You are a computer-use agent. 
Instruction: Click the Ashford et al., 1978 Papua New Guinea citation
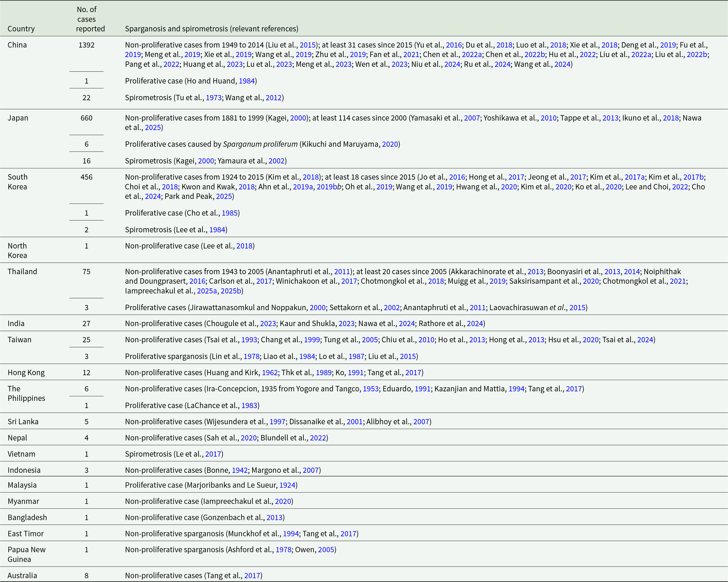(x=283, y=550)
